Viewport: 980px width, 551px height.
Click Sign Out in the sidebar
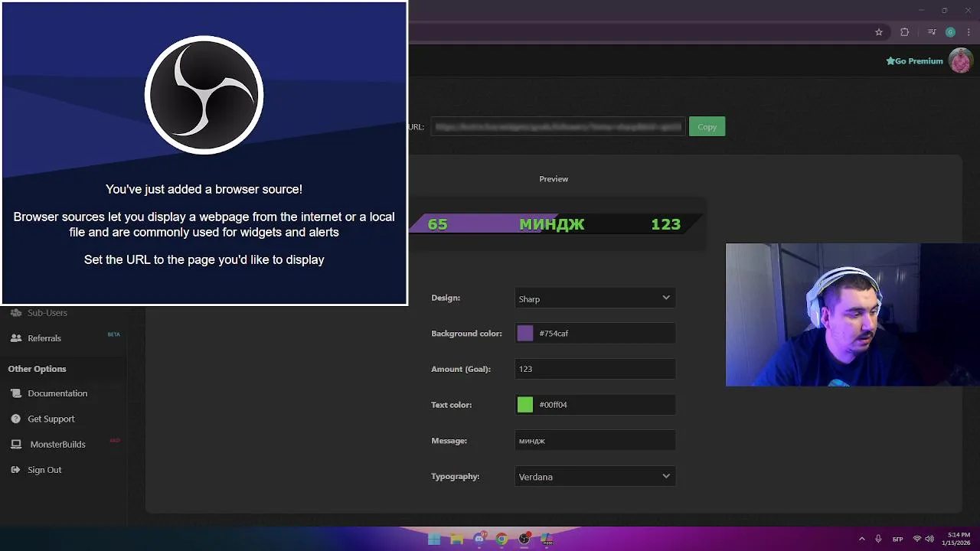click(x=44, y=470)
